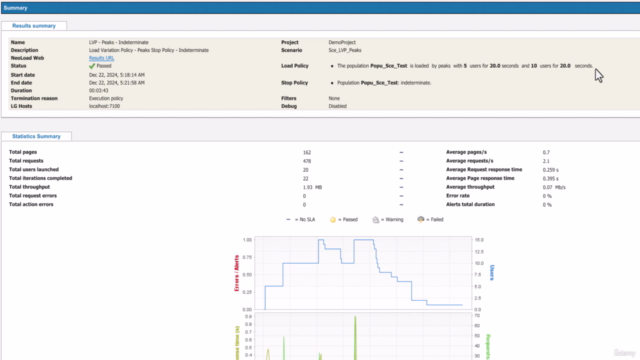Click the Total request errors label
The height and width of the screenshot is (360, 640).
pos(33,196)
